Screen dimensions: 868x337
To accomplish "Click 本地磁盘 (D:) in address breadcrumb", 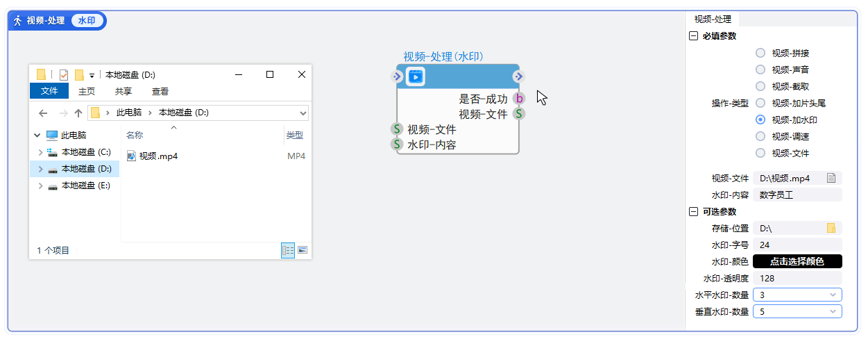I will tap(184, 113).
